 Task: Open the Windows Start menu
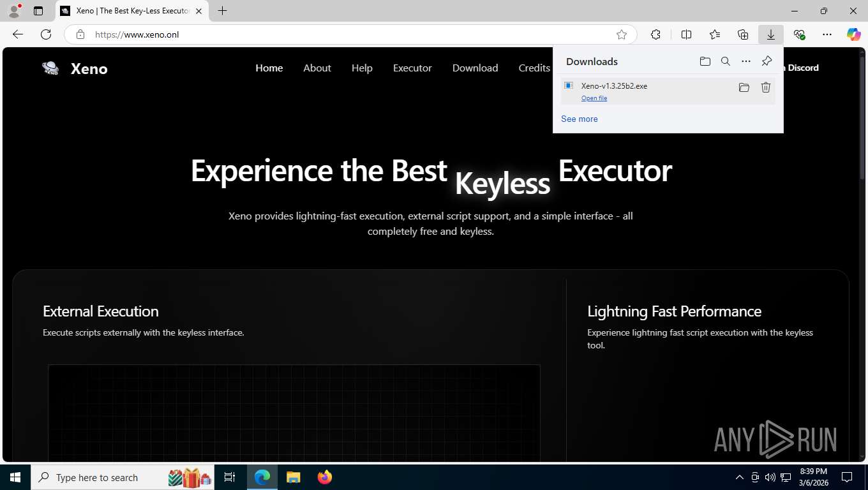(x=15, y=477)
